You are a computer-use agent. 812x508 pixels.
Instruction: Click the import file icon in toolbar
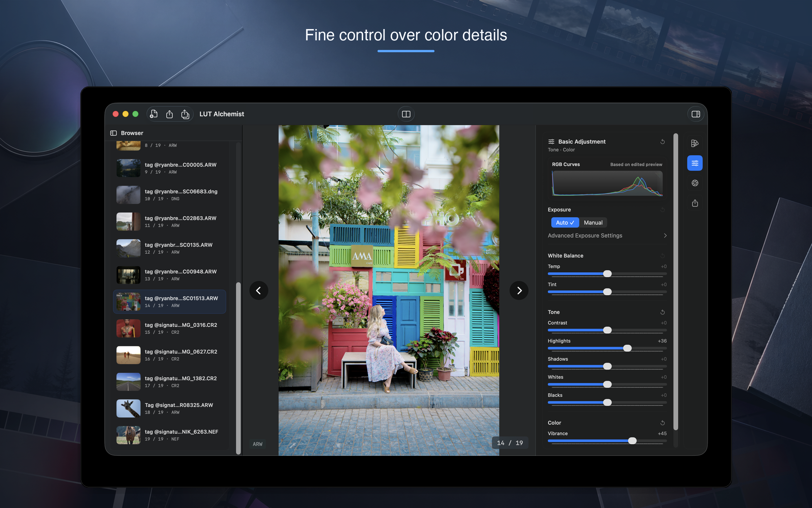pos(154,114)
